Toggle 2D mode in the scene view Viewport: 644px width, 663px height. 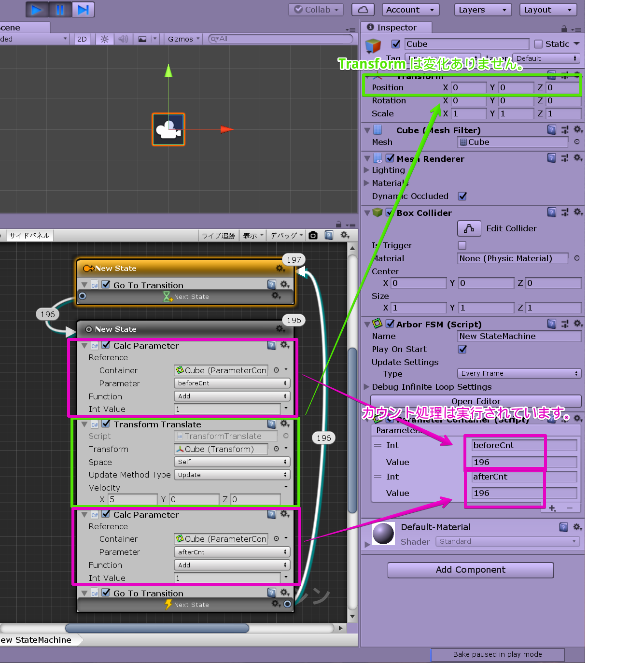point(82,39)
